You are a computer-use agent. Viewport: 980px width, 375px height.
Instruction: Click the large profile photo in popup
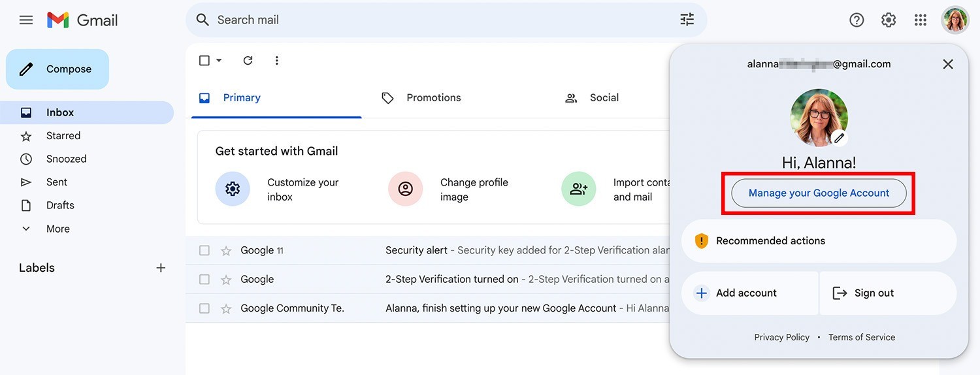pyautogui.click(x=819, y=118)
